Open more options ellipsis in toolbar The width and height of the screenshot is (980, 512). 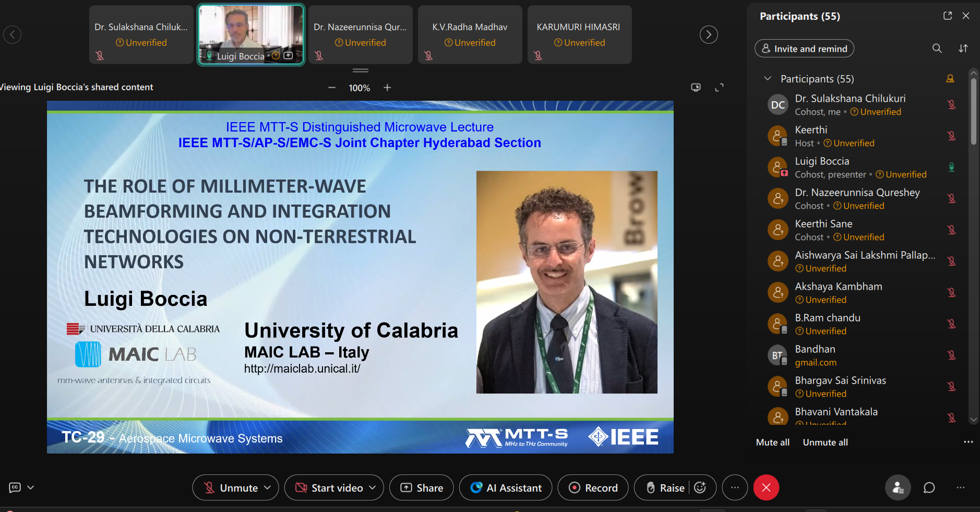click(x=735, y=487)
